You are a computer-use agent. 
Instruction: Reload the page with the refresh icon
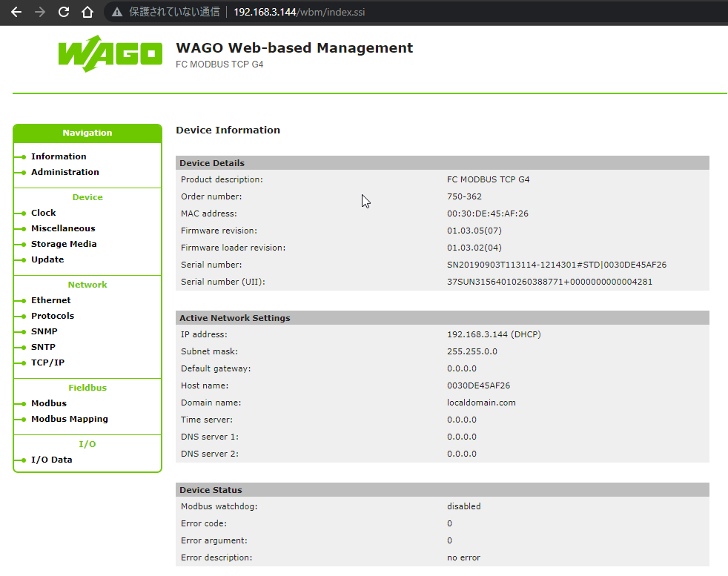(x=64, y=12)
